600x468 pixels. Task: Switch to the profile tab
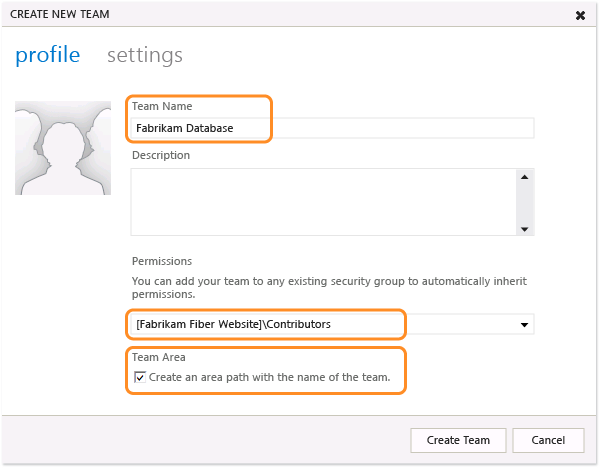(x=47, y=55)
